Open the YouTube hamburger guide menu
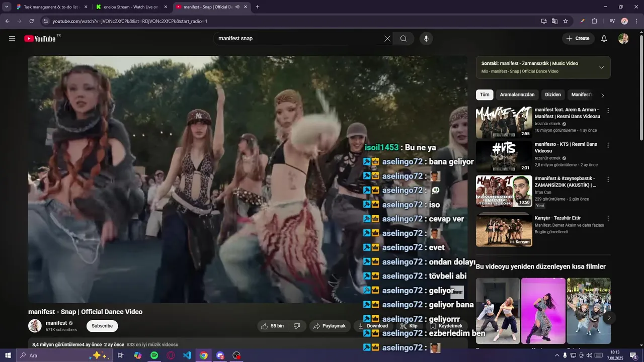The image size is (644, 362). 12,38
